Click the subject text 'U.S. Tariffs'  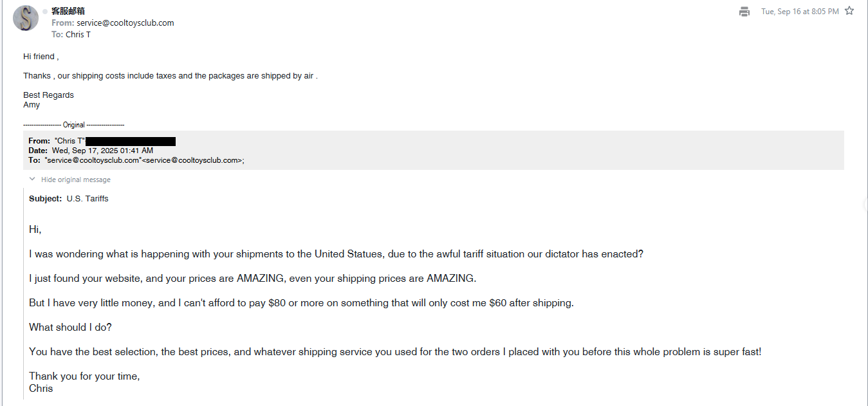pyautogui.click(x=88, y=199)
